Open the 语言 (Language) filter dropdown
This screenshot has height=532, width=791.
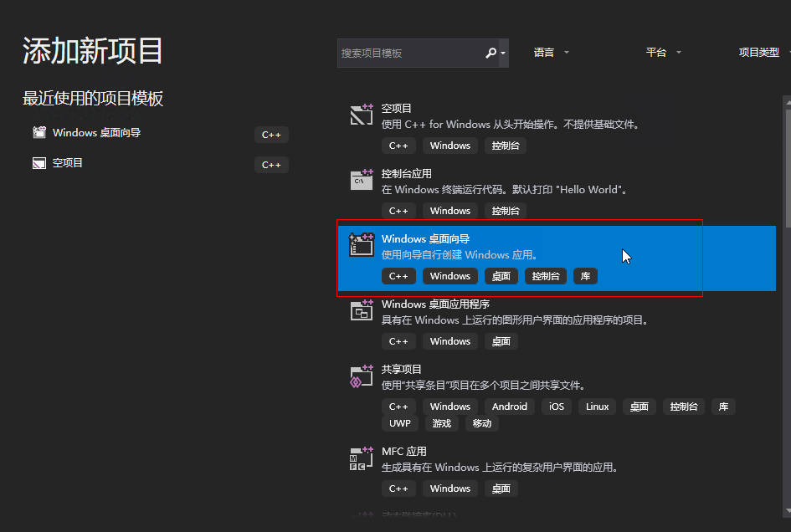click(x=552, y=53)
